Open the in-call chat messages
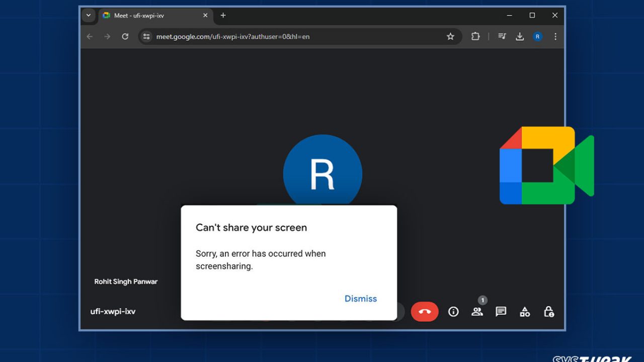 tap(501, 312)
